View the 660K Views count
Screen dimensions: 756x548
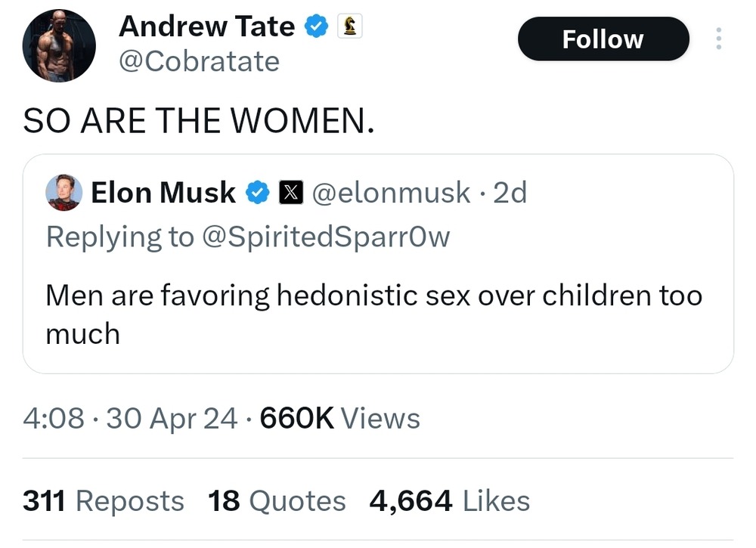click(x=339, y=418)
